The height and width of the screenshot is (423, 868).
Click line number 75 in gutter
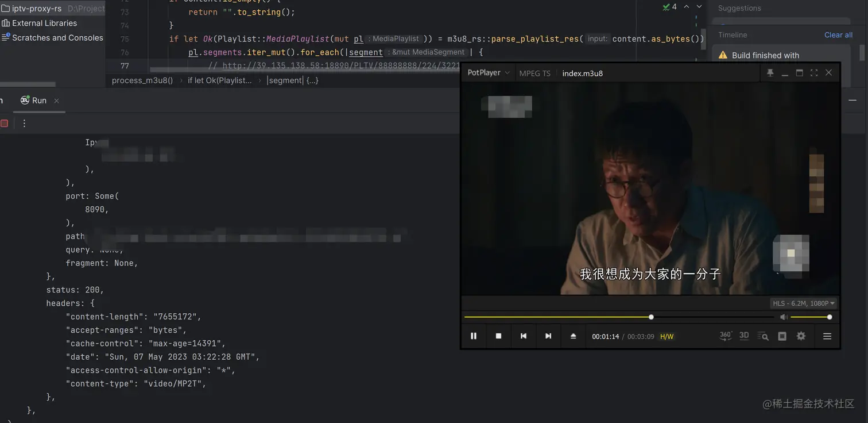pyautogui.click(x=125, y=39)
